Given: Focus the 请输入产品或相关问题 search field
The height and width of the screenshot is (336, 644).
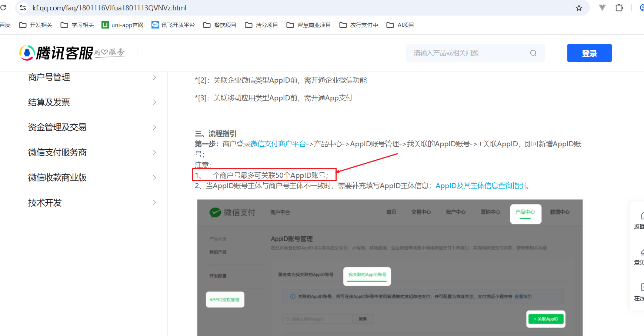Looking at the screenshot, I should (x=476, y=53).
